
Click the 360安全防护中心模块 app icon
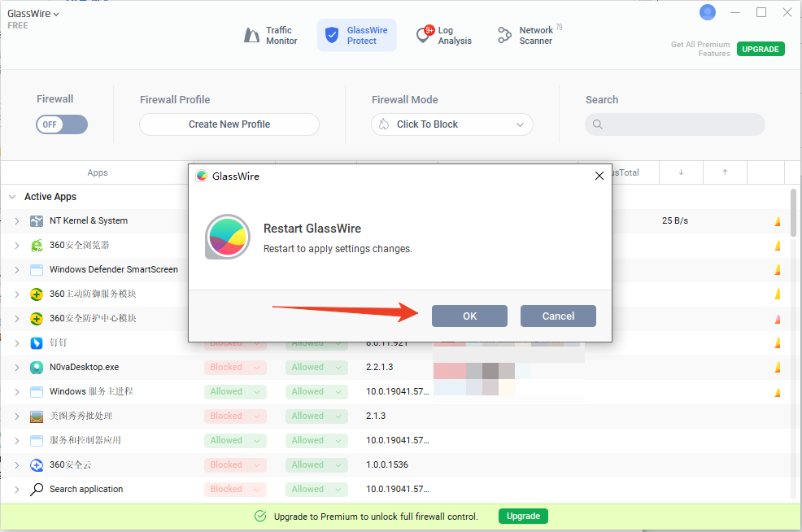click(37, 319)
